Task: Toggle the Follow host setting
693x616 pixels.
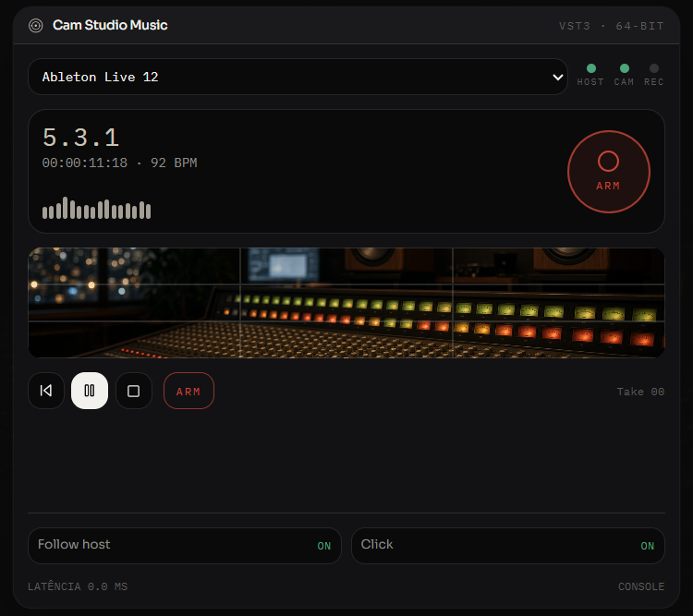Action: coord(185,546)
